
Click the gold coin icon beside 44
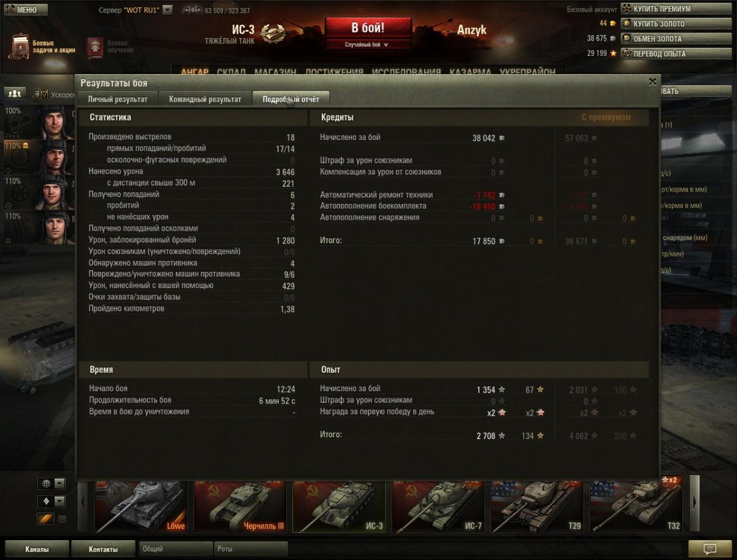click(612, 23)
